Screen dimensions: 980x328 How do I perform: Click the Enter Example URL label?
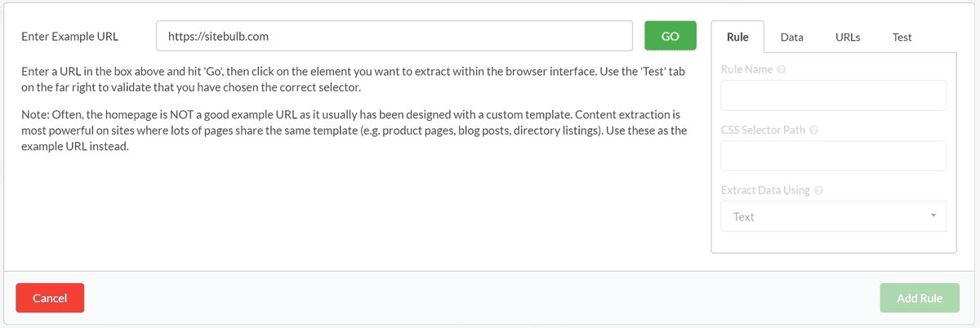[70, 36]
